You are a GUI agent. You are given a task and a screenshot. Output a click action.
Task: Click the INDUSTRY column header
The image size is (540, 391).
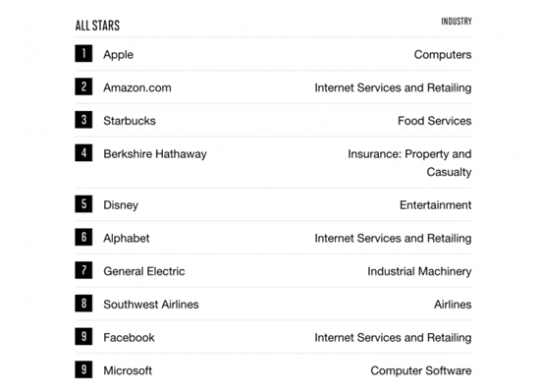coord(456,21)
